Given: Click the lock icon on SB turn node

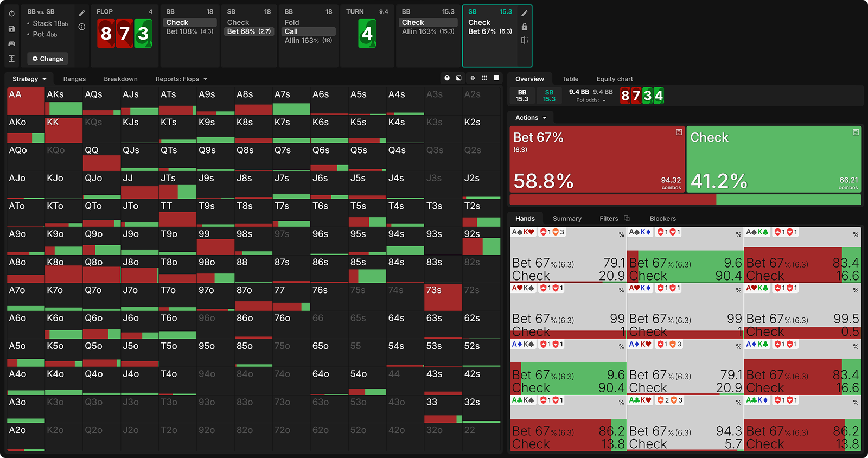Looking at the screenshot, I should [x=524, y=27].
